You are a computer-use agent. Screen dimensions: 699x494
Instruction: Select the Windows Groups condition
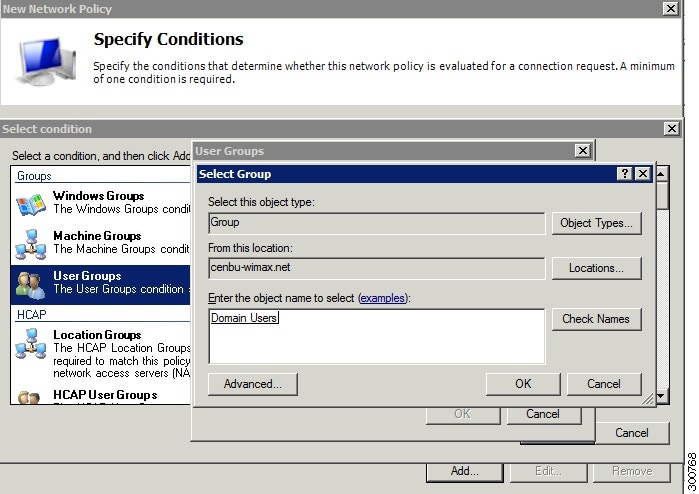[101, 202]
